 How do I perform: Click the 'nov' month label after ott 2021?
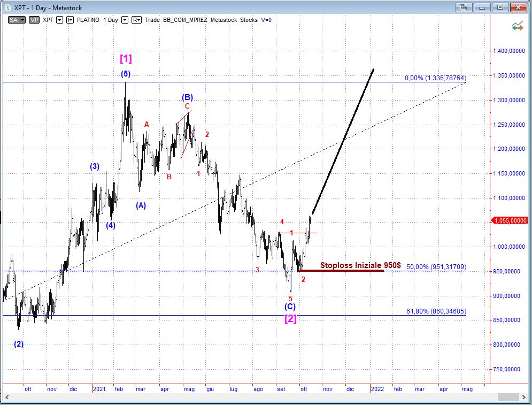click(x=327, y=389)
